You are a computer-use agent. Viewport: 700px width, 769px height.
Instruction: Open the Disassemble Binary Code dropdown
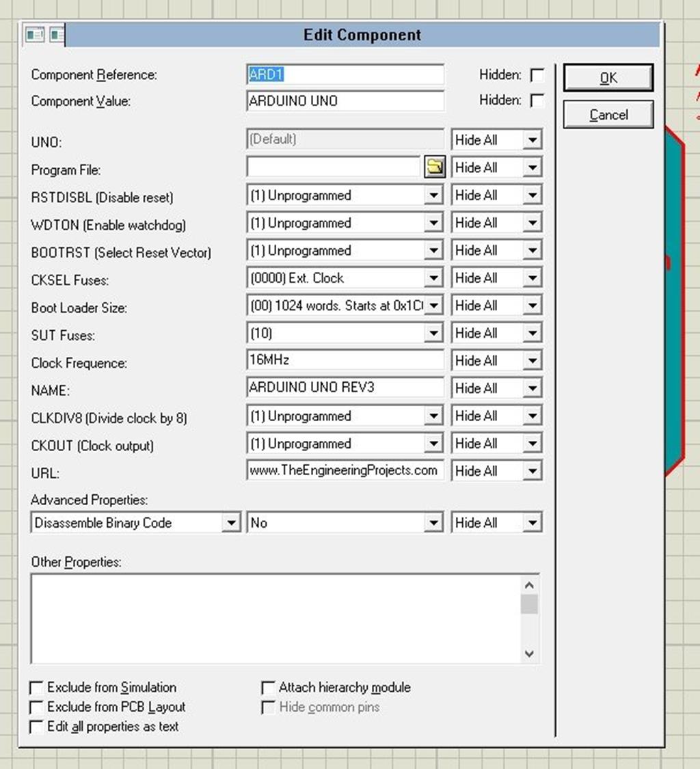pyautogui.click(x=232, y=522)
